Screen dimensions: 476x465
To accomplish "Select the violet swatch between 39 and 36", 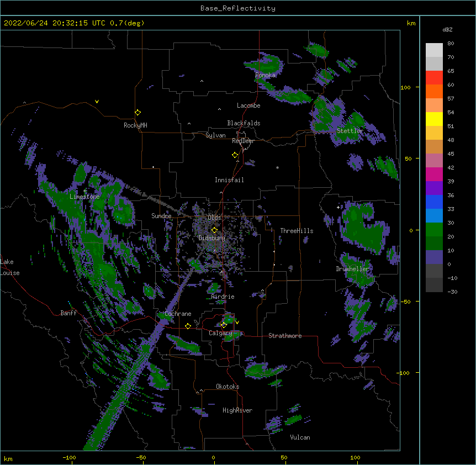I will click(x=434, y=188).
